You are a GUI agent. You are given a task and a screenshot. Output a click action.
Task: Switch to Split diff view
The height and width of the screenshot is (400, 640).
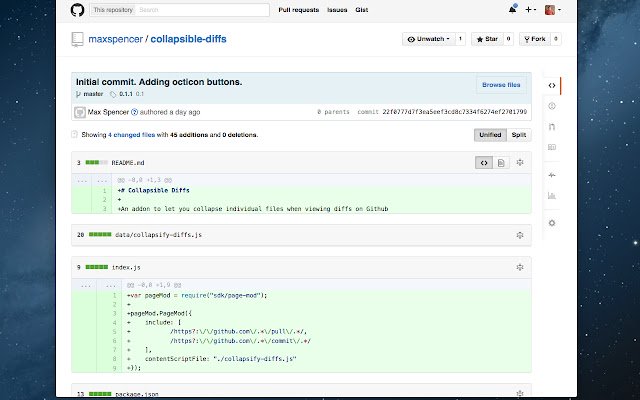pyautogui.click(x=519, y=135)
